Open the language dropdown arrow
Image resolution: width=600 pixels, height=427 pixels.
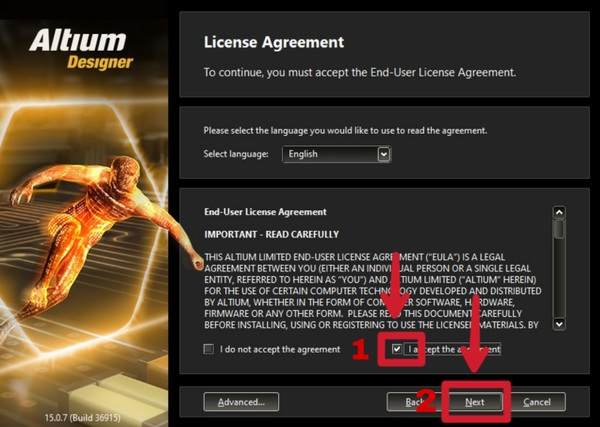[383, 154]
